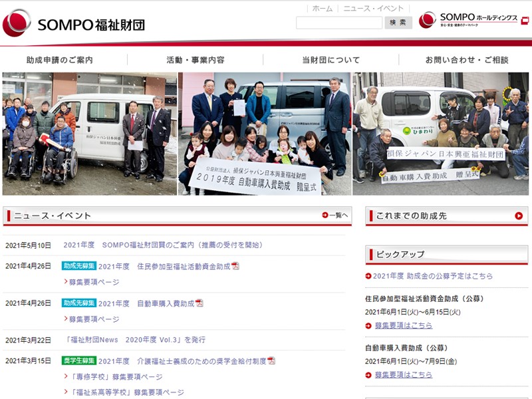Click the red arrow icon beside これまでの助成先

[519, 215]
